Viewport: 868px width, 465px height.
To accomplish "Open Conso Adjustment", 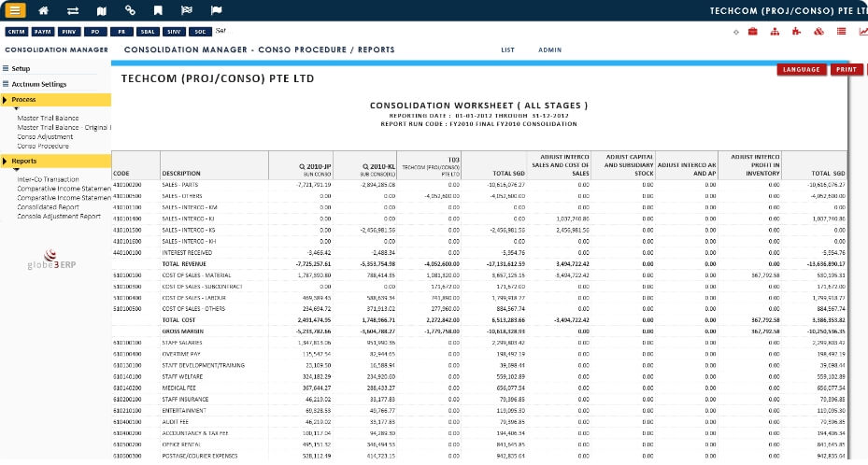I will (x=45, y=136).
